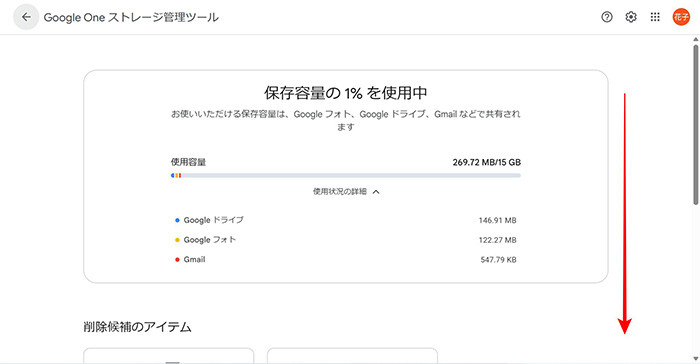Select the Gmail usage row
Image resolution: width=700 pixels, height=364 pixels.
(x=346, y=259)
